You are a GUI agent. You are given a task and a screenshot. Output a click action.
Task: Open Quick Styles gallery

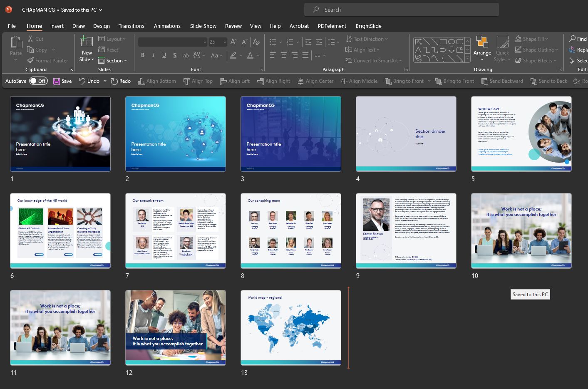(502, 49)
